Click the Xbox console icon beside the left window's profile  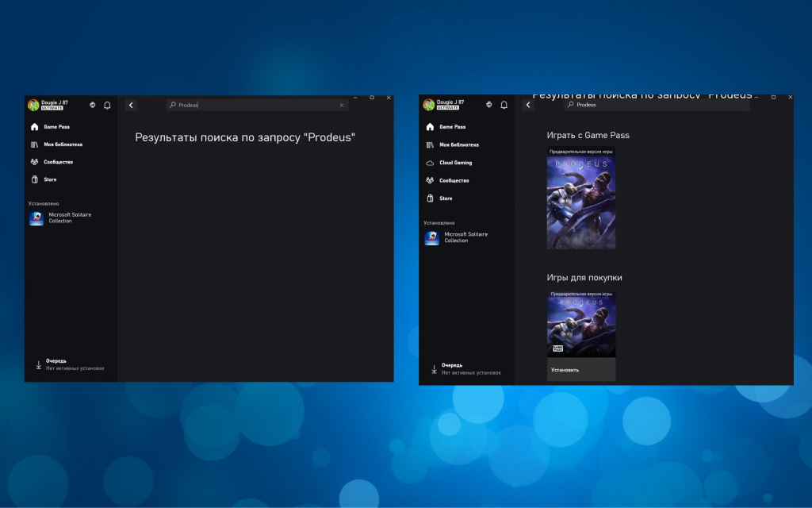pyautogui.click(x=93, y=105)
